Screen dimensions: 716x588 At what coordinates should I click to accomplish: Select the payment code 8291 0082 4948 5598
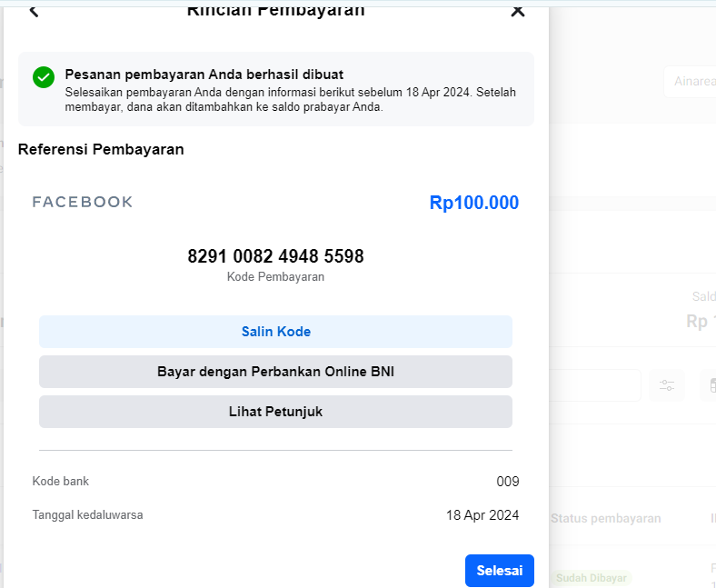click(275, 256)
